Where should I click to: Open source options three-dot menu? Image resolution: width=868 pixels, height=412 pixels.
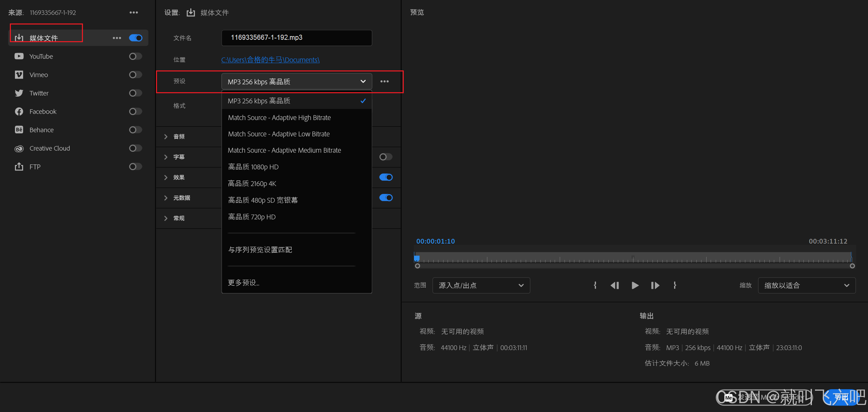(134, 13)
